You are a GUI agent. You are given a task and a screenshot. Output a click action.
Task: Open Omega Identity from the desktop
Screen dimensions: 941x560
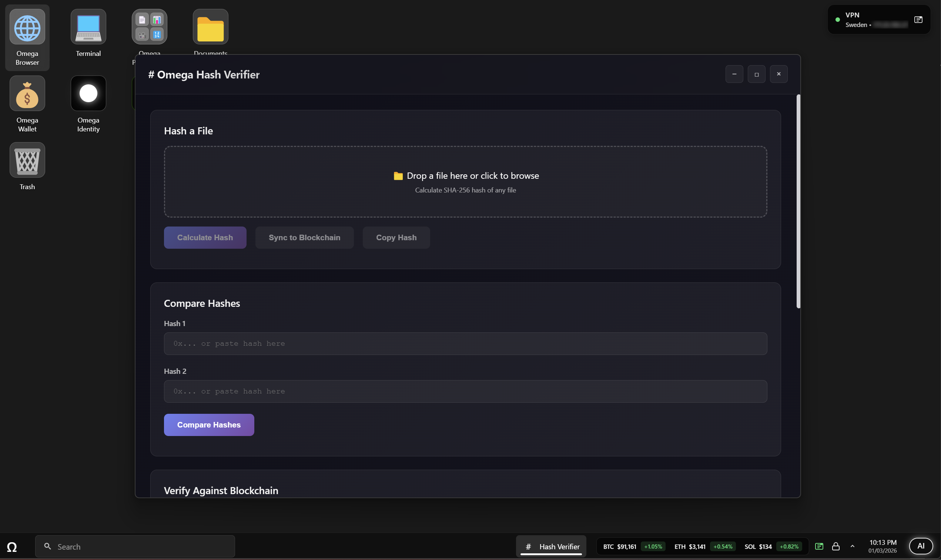click(88, 93)
